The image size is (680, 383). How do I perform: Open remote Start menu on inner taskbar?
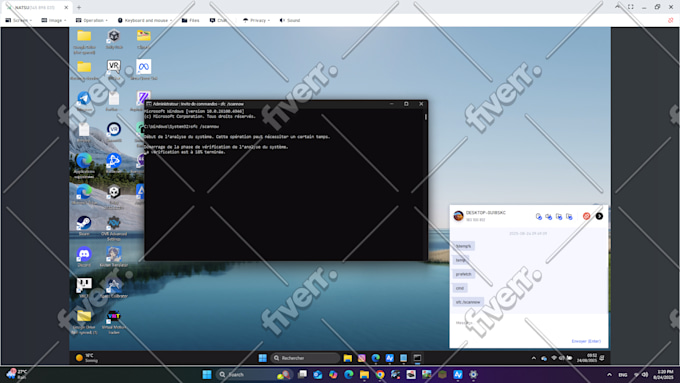(262, 358)
